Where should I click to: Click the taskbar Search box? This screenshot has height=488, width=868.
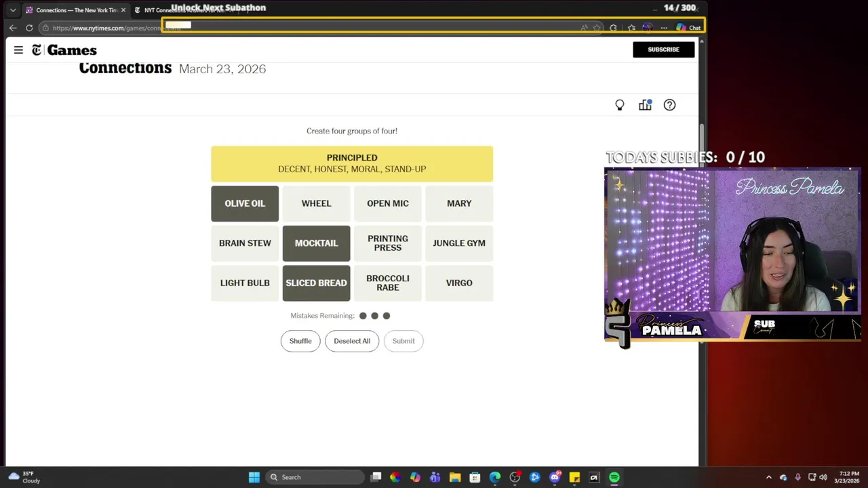click(315, 477)
